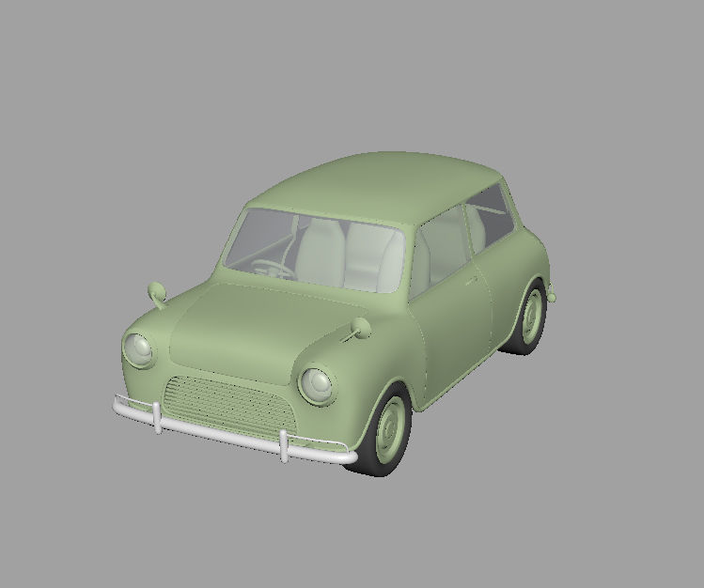Select the rear quarter window glass
The height and width of the screenshot is (588, 704).
point(491,217)
